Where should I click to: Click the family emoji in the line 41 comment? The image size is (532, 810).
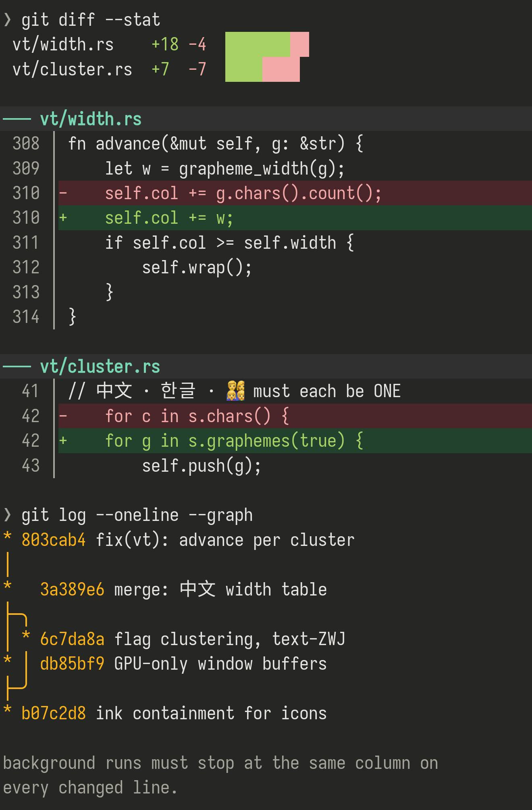pyautogui.click(x=235, y=391)
